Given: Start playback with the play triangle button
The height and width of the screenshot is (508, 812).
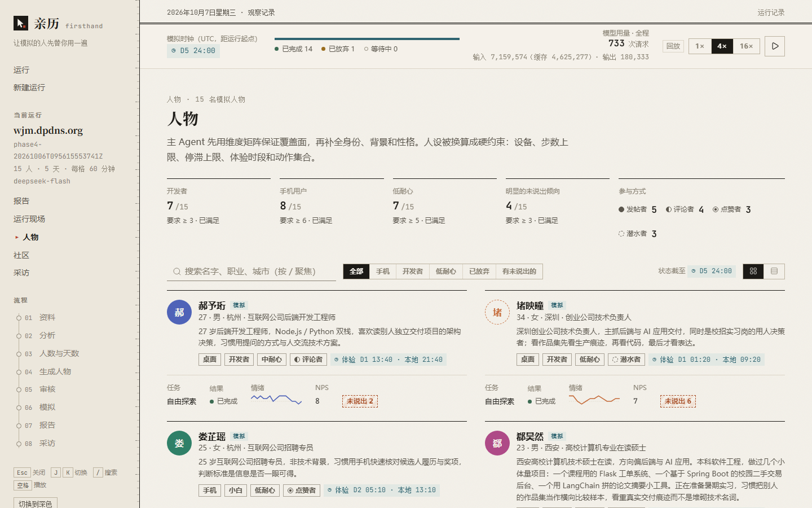Looking at the screenshot, I should (775, 46).
